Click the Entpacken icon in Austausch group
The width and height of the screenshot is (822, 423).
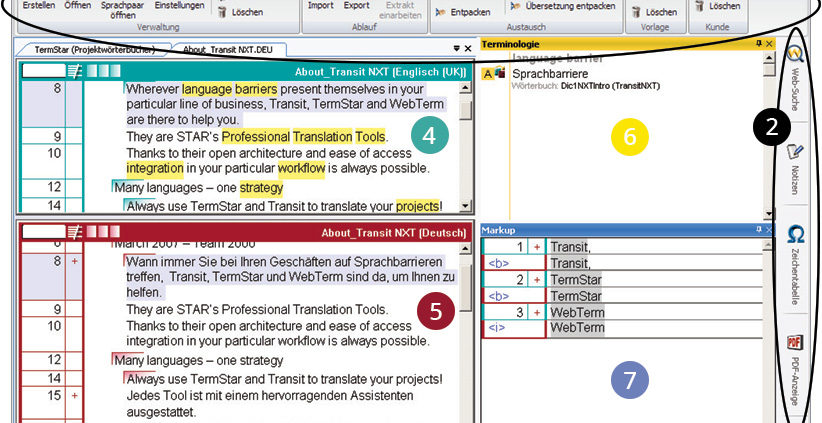[x=440, y=12]
